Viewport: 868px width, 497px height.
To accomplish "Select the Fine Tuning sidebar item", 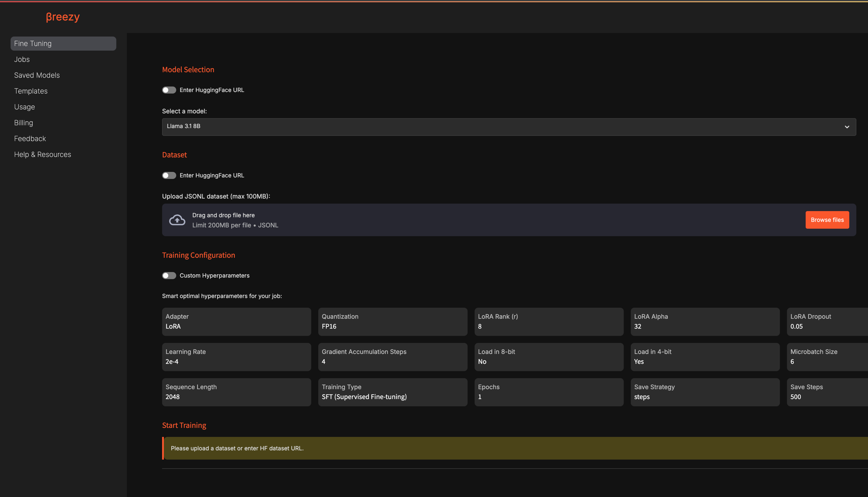I will [63, 44].
